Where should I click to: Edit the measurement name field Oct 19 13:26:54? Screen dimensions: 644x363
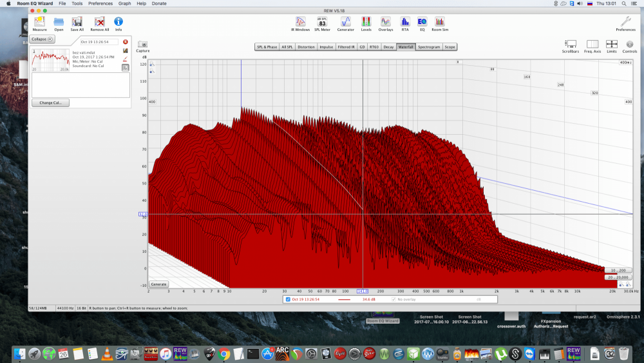coord(99,42)
